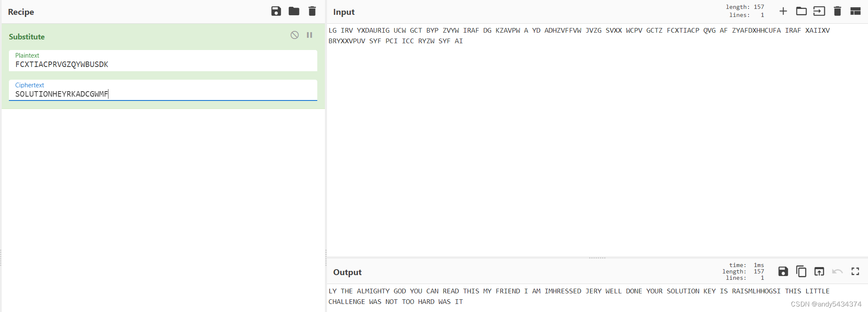Edit the Ciphertext field of Substitute
This screenshot has height=312, width=868.
[163, 90]
